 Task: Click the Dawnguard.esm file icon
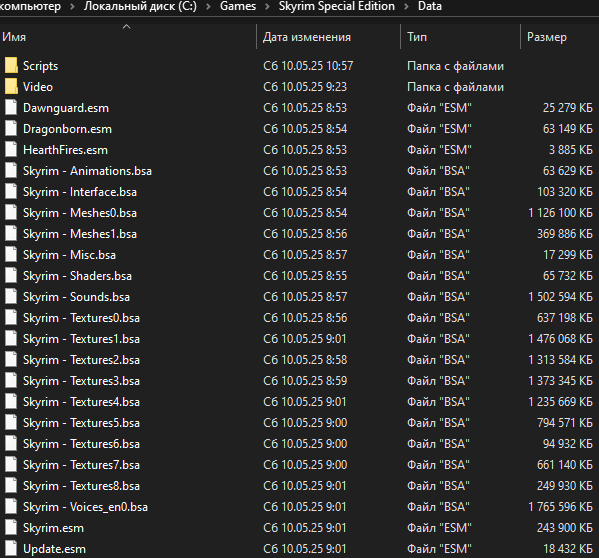(x=11, y=107)
